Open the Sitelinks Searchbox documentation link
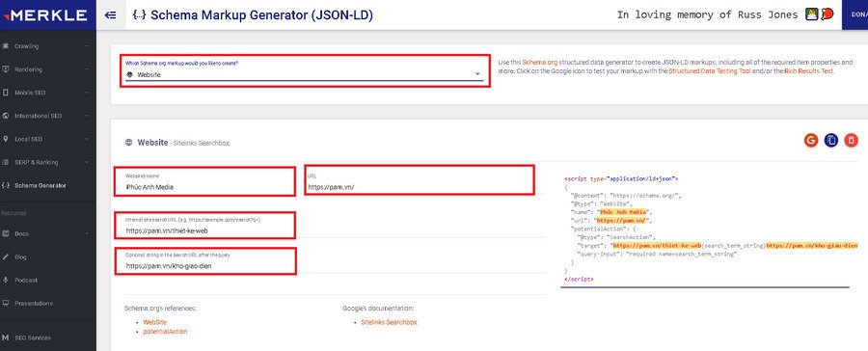The image size is (868, 351). click(x=389, y=322)
